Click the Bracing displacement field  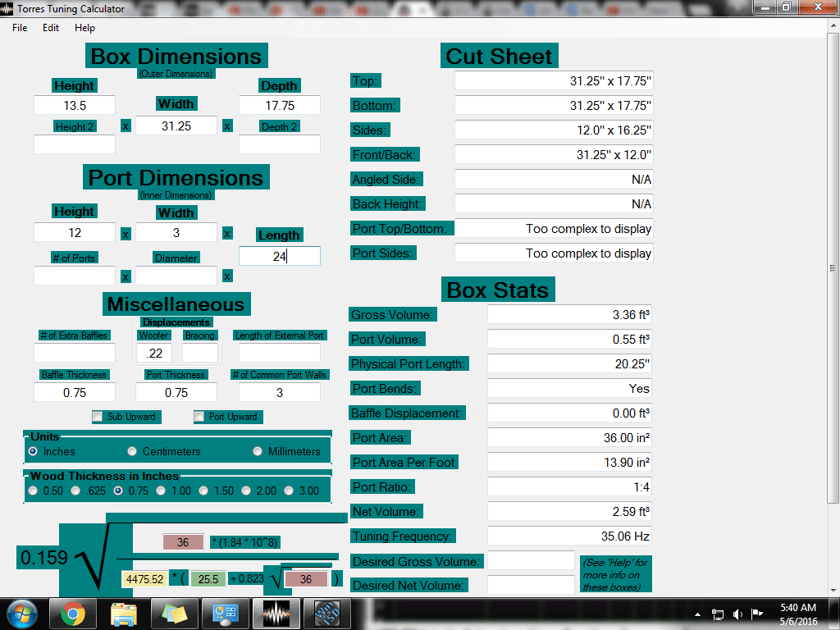click(x=200, y=353)
